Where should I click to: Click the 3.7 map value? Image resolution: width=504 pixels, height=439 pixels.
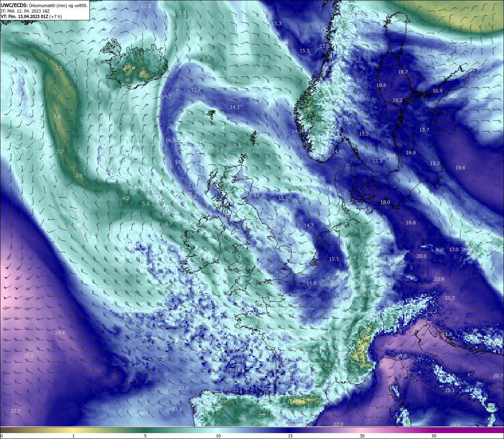(60, 152)
